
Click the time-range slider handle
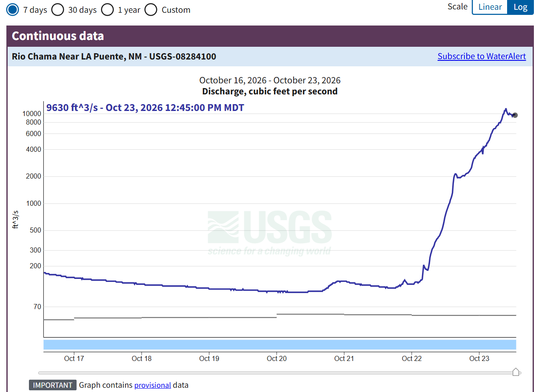click(x=516, y=372)
